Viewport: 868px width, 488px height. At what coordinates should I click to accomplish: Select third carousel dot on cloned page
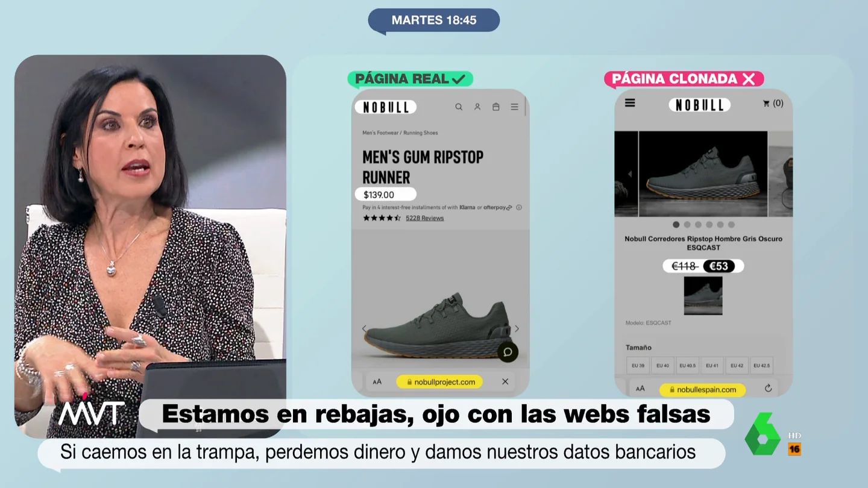[x=698, y=225]
